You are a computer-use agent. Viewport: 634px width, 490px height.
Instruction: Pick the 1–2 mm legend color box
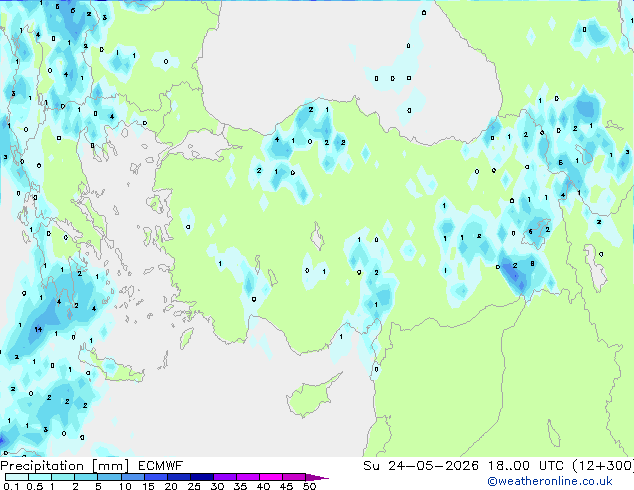tap(63, 477)
